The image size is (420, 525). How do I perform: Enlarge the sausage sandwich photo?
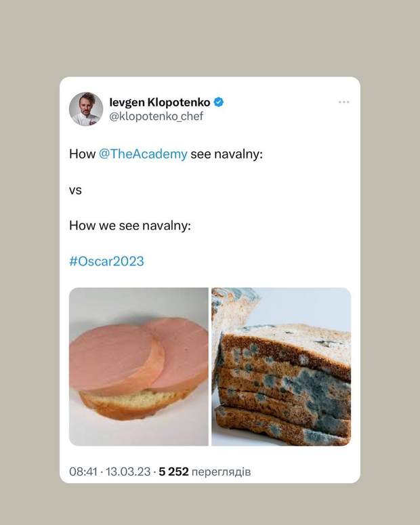click(x=139, y=366)
